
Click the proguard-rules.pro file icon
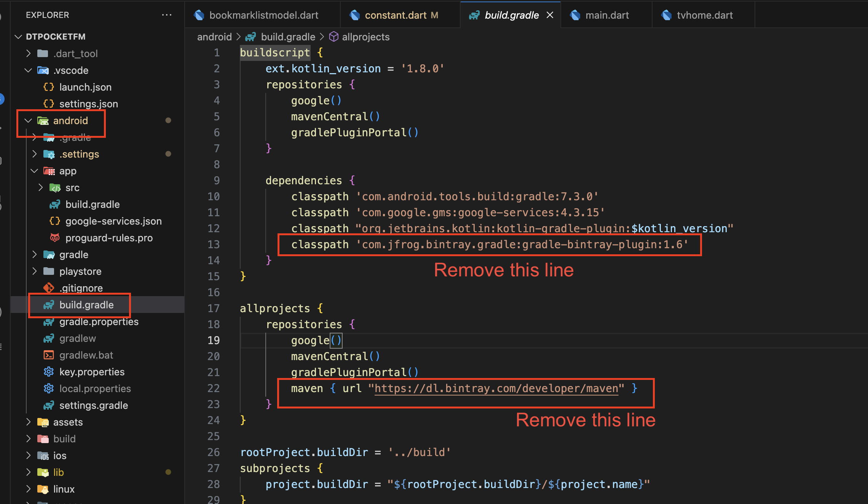click(55, 238)
